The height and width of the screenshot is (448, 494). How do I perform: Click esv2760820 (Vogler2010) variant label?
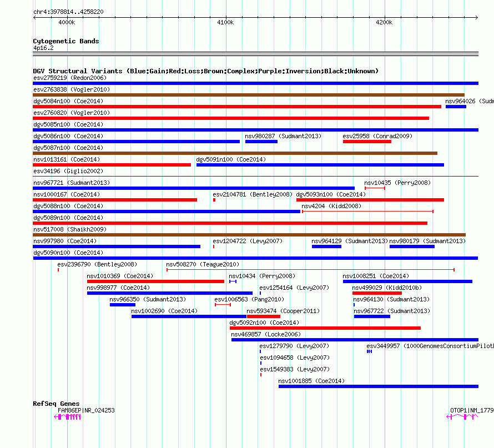tap(72, 113)
